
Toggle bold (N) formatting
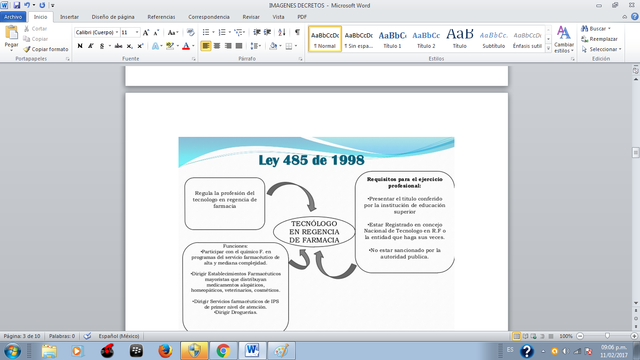(x=80, y=46)
